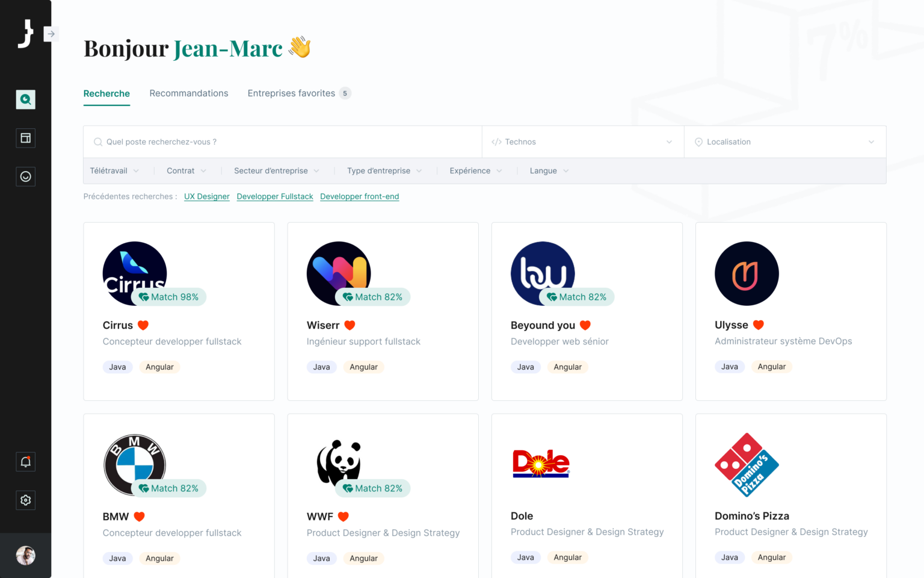The width and height of the screenshot is (924, 578).
Task: Open the Localisation dropdown
Action: coord(785,142)
